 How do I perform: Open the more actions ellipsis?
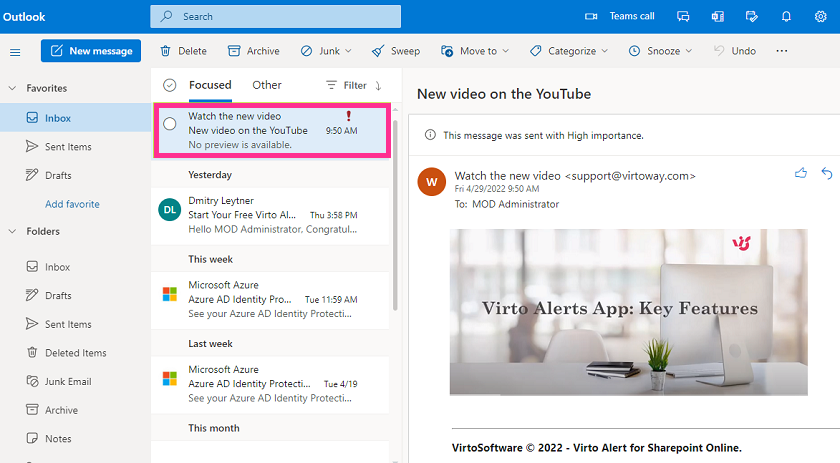point(782,51)
